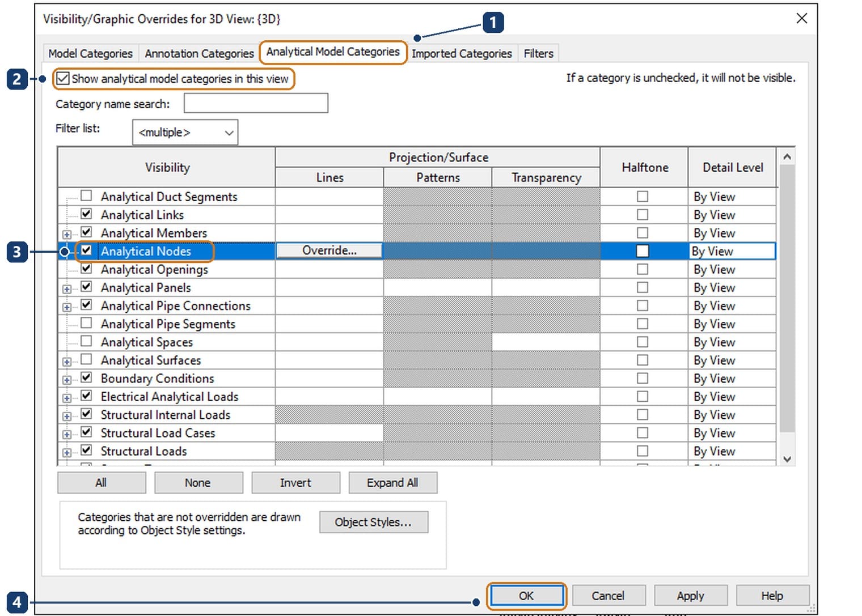Select the Structural Load Cases row label
The image size is (862, 616).
click(x=158, y=432)
